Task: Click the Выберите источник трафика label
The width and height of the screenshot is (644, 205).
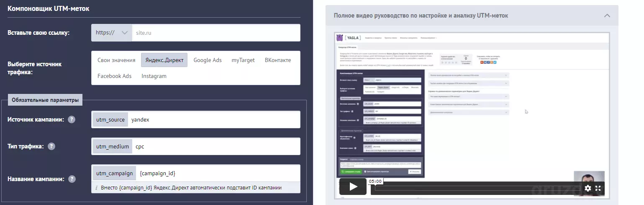Action: tap(35, 68)
